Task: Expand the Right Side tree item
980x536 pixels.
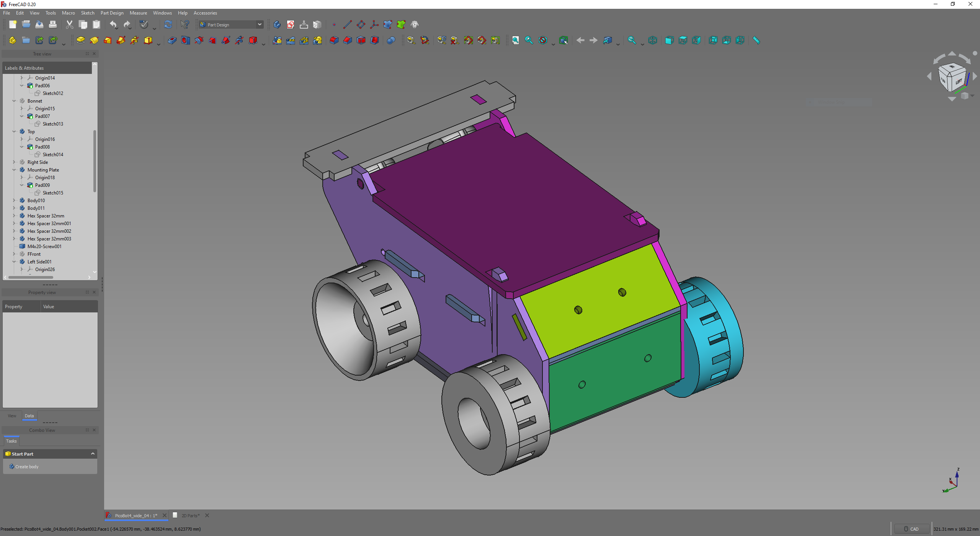Action: pos(14,162)
